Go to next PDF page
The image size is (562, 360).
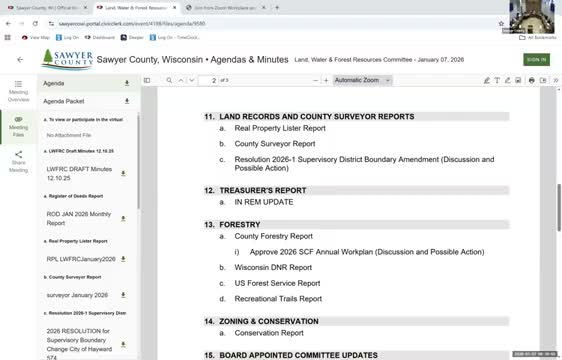tap(192, 80)
